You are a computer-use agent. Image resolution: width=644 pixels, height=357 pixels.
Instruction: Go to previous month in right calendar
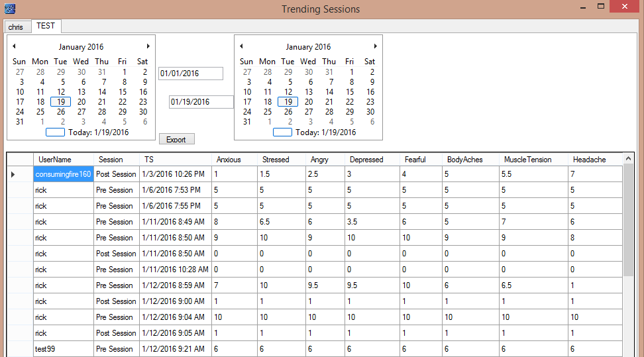[241, 46]
